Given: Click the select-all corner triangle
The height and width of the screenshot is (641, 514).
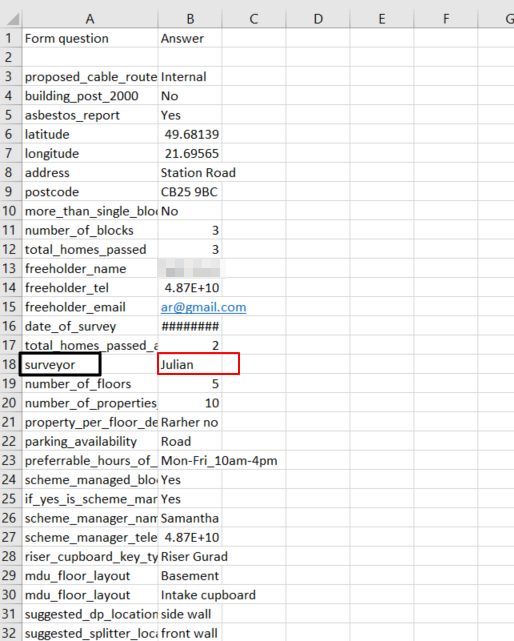Looking at the screenshot, I should [11, 19].
